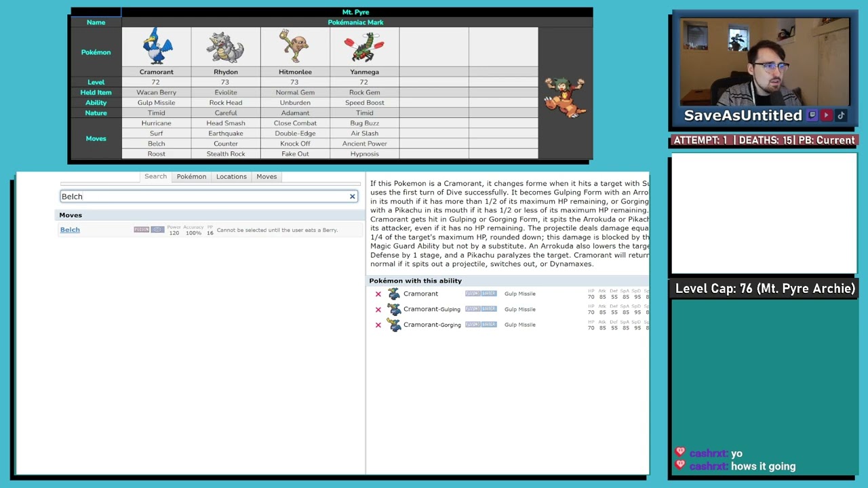Screen dimensions: 868x488
Task: Open the Pokémon tab
Action: (x=191, y=177)
